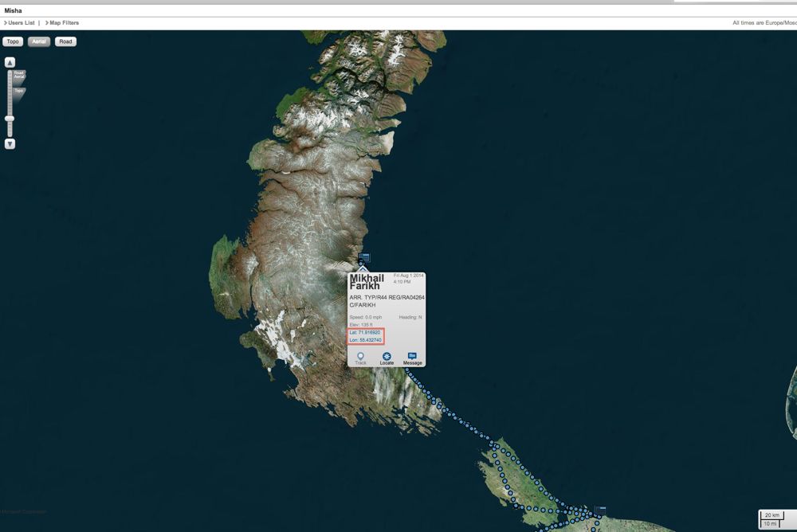Viewport: 797px width, 532px height.
Task: Expand the Users List panel
Action: pyautogui.click(x=22, y=23)
